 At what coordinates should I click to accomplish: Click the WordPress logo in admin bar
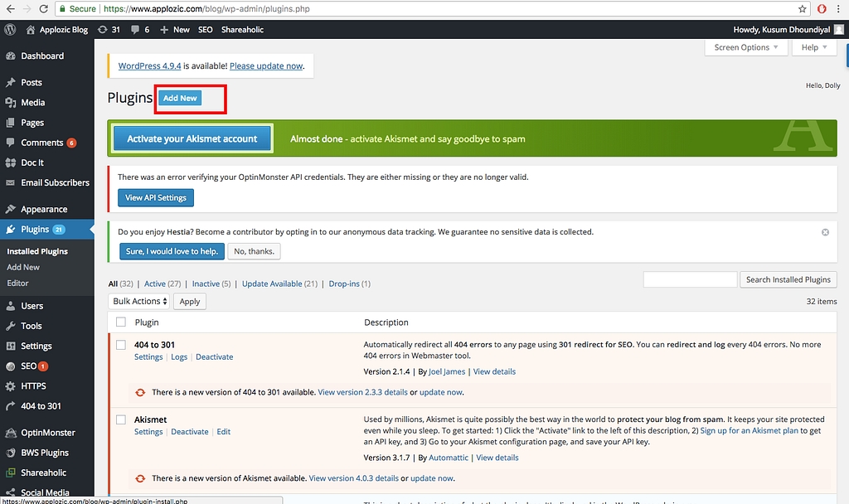click(x=11, y=29)
